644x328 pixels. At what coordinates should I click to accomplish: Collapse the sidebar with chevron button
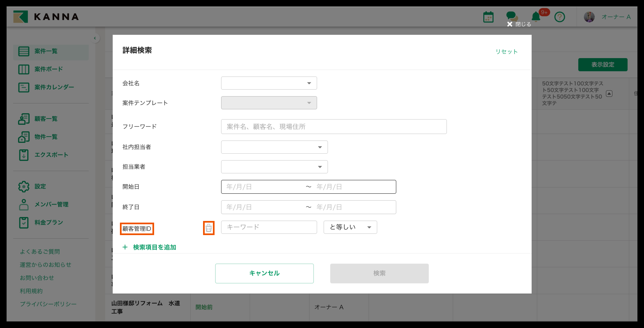[x=95, y=38]
